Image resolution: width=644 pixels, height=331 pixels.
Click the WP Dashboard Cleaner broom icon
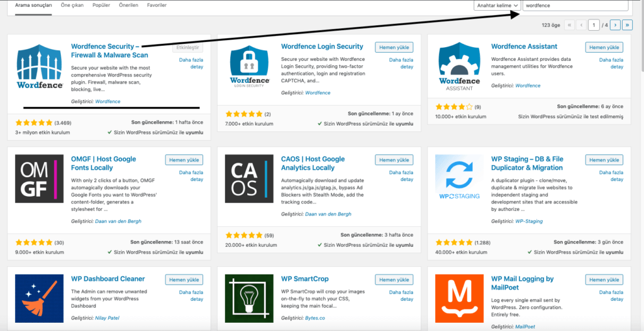(x=40, y=298)
